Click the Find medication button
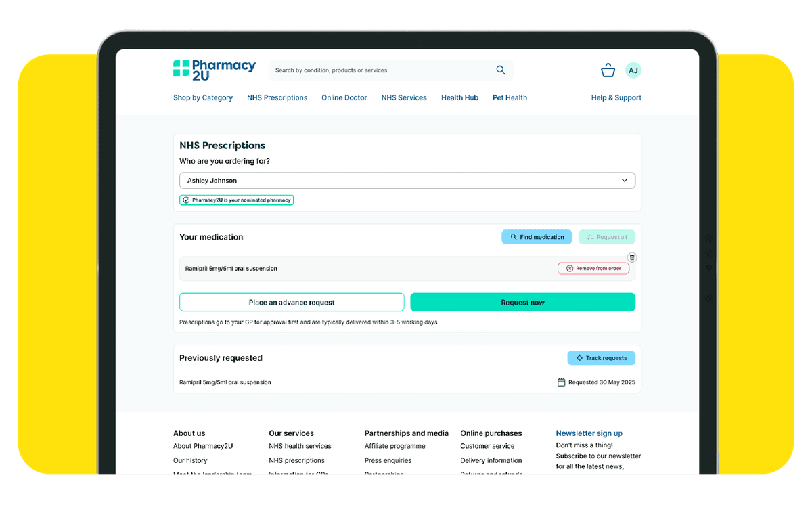The image size is (812, 528). (x=537, y=237)
